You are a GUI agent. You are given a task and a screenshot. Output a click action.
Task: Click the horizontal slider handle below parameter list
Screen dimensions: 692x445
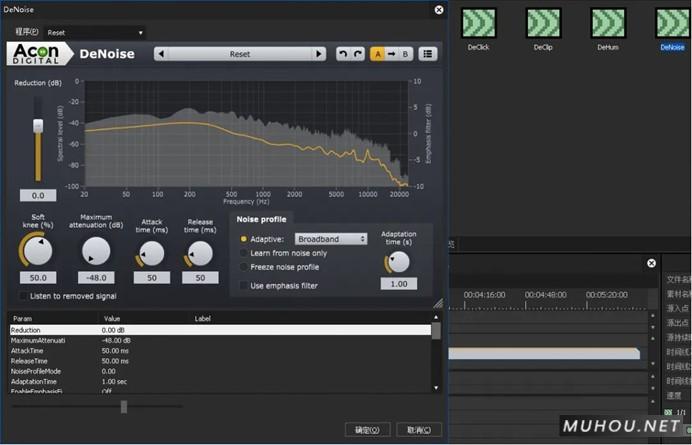pyautogui.click(x=124, y=407)
